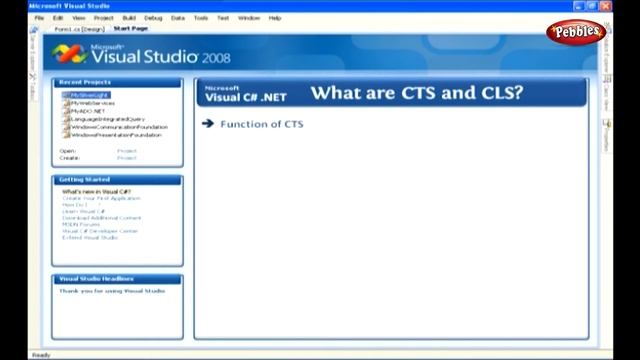Click the Project link beside Open
640x360 pixels.
pyautogui.click(x=127, y=151)
